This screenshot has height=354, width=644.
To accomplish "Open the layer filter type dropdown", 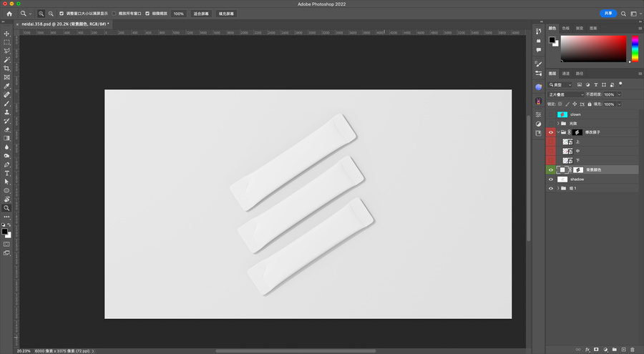I will tap(560, 85).
